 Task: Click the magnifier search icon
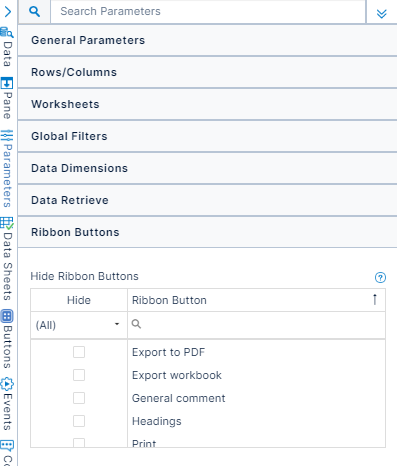34,12
